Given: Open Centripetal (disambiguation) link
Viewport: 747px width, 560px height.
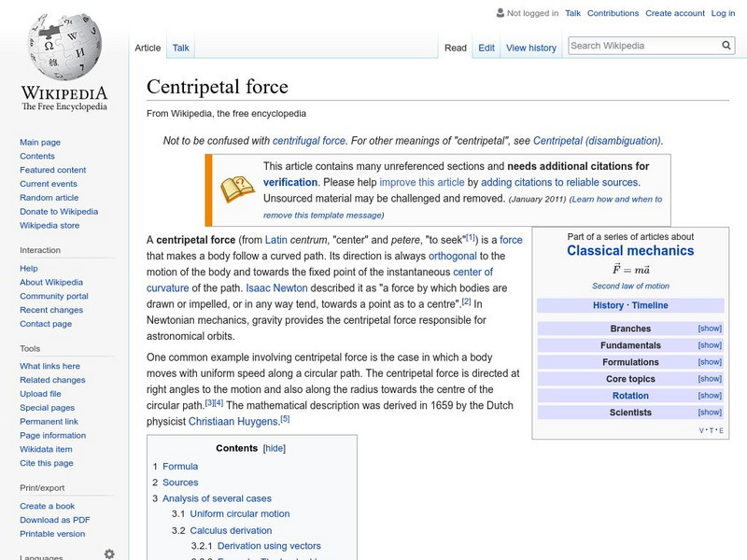Looking at the screenshot, I should click(x=597, y=141).
